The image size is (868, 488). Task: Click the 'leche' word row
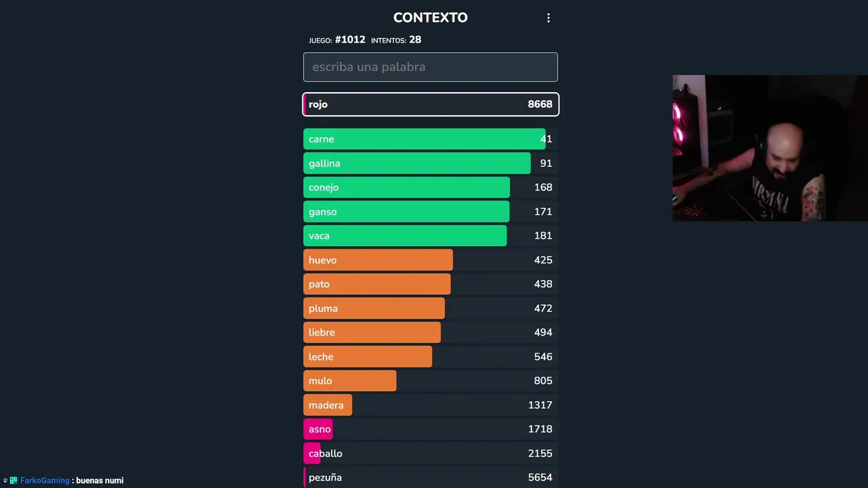tap(430, 357)
